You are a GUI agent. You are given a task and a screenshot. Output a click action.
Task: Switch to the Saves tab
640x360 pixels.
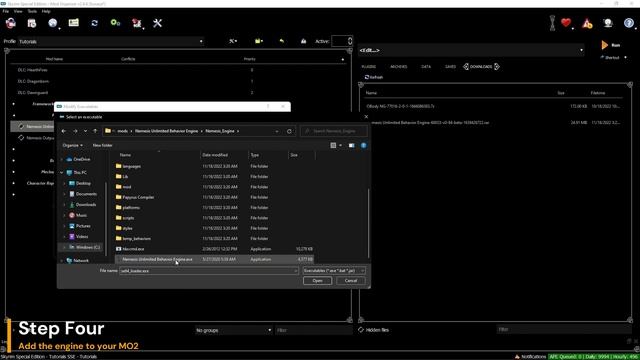coord(450,67)
